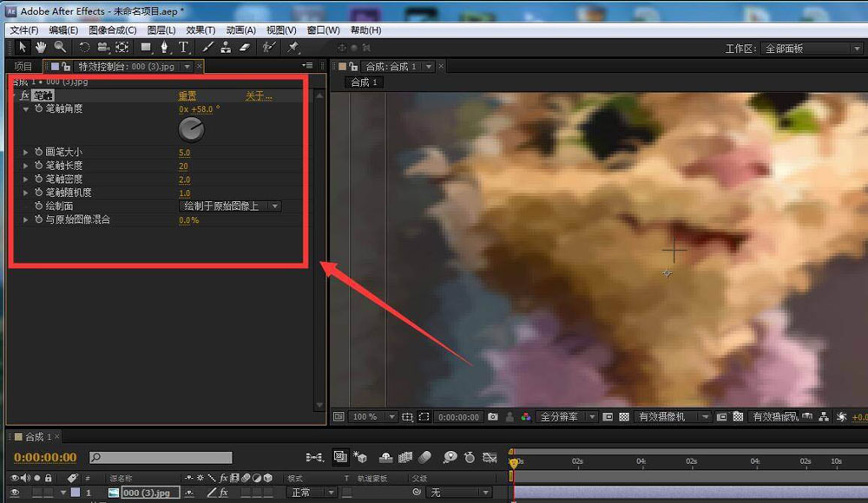Select the Eraser tool

click(244, 48)
